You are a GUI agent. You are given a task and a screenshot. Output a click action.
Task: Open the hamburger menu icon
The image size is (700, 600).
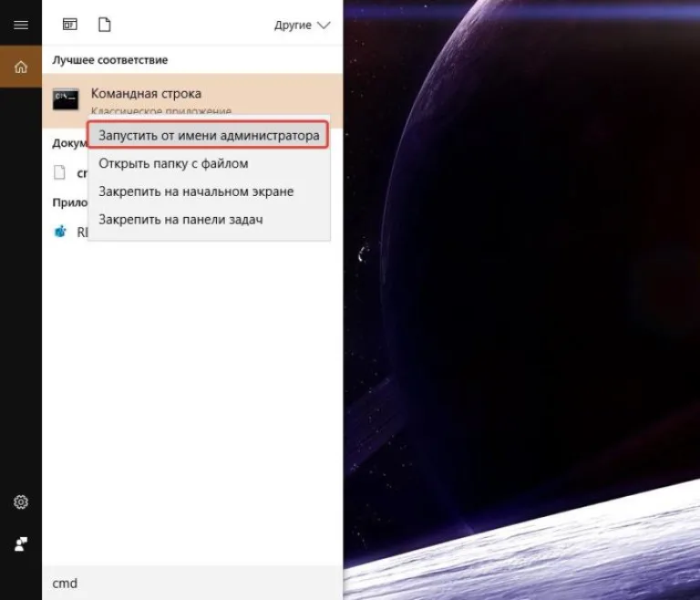point(21,25)
